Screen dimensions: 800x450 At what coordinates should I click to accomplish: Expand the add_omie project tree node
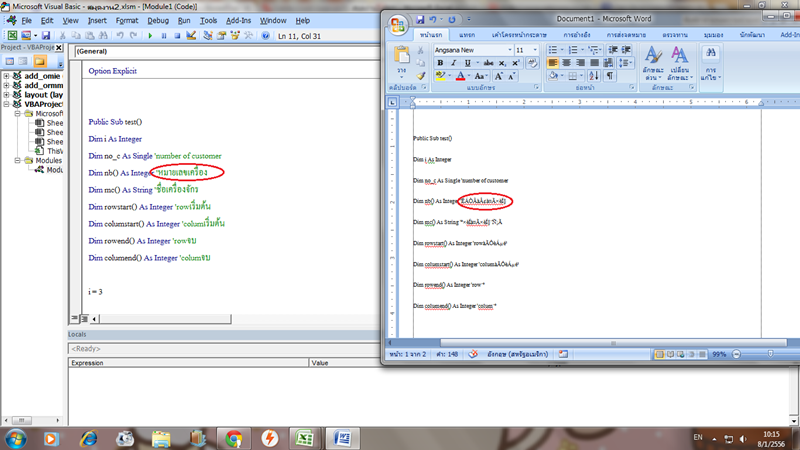(x=7, y=76)
